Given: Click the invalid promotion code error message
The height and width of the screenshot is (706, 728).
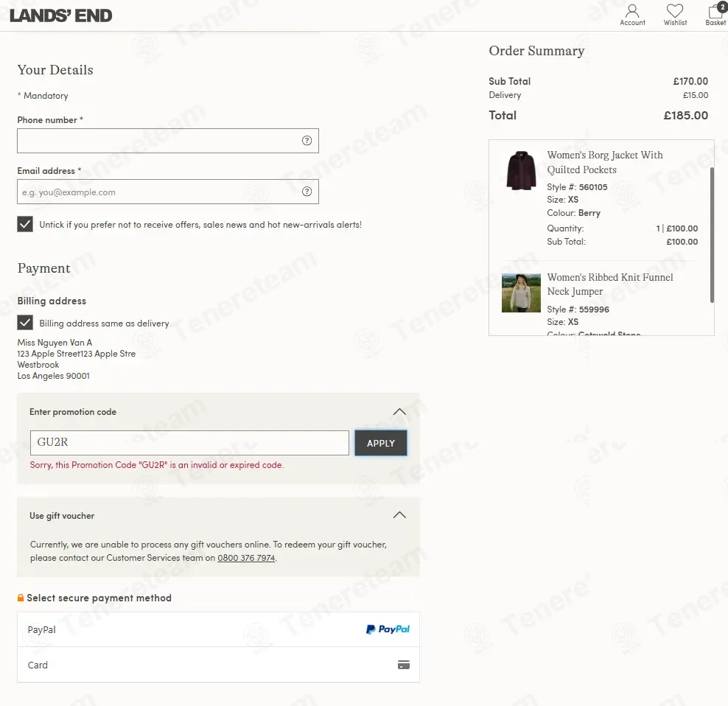Looking at the screenshot, I should pyautogui.click(x=156, y=465).
